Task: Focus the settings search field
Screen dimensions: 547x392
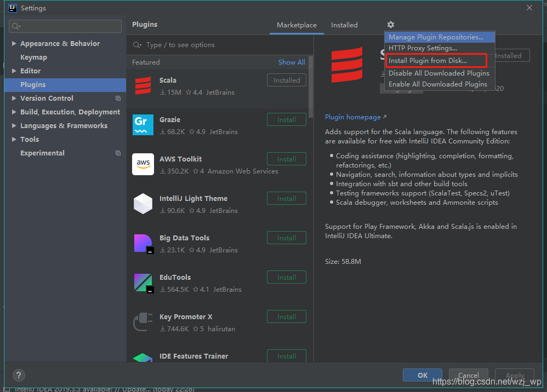Action: point(65,26)
